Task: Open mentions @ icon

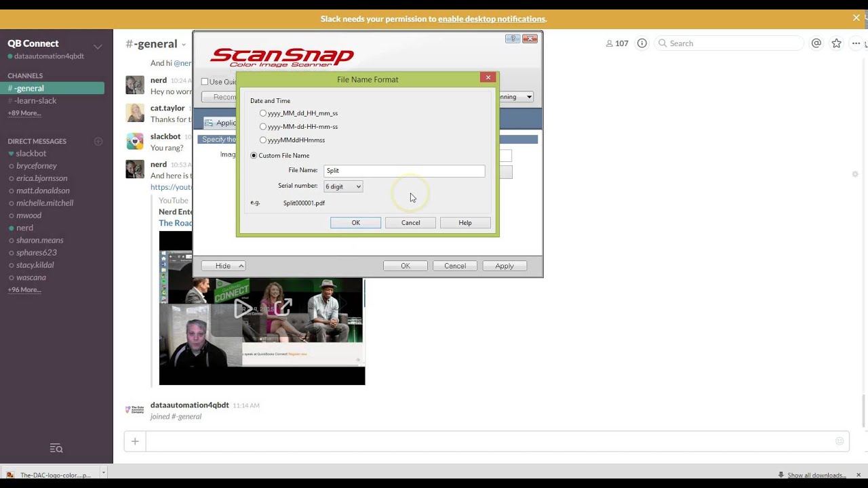Action: (816, 43)
